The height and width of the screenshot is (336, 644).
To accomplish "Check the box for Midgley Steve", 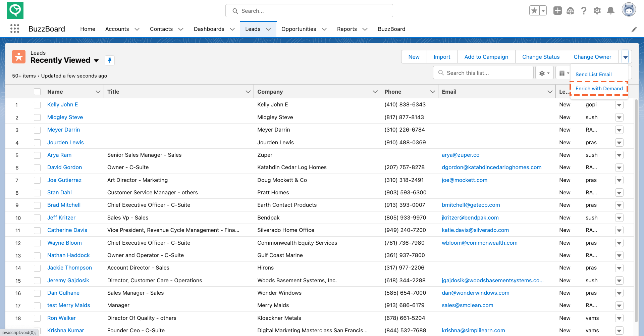I will [37, 117].
